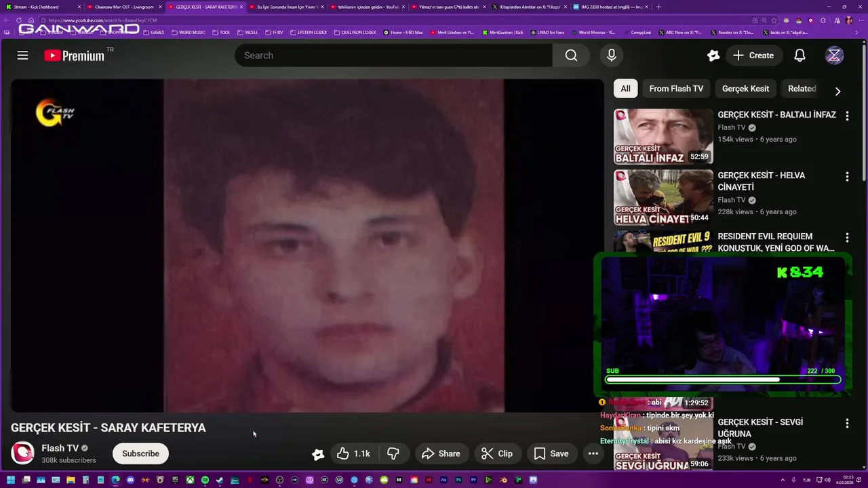868x488 pixels.
Task: Open options for Resident Evil Requiem video
Action: (x=847, y=238)
